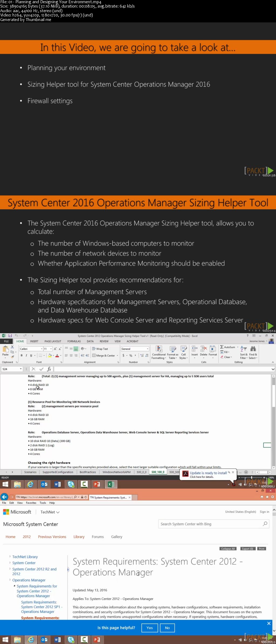
Task: Toggle Bold formatting in Font group
Action: (22, 356)
